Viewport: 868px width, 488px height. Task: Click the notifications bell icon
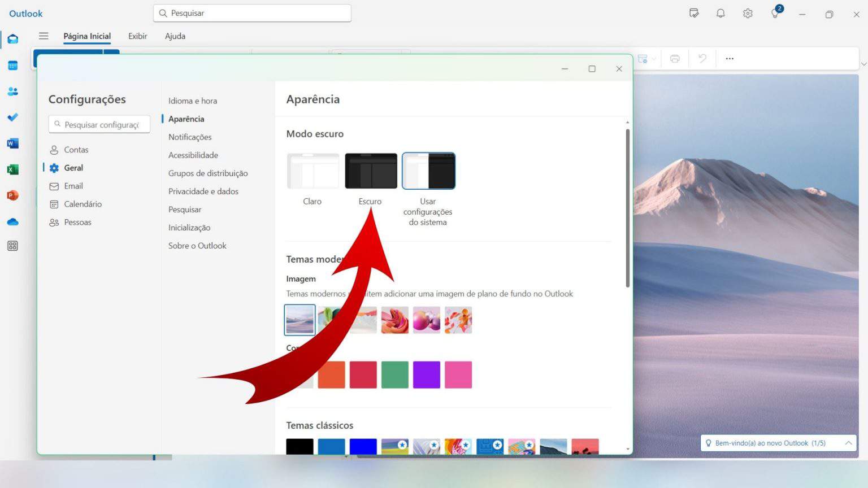721,14
